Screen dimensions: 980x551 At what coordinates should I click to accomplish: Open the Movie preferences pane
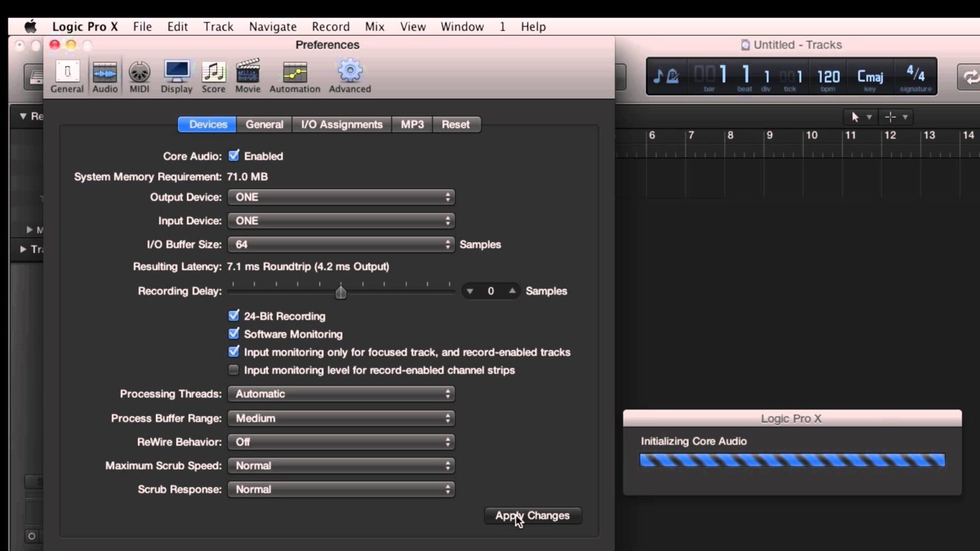point(248,77)
